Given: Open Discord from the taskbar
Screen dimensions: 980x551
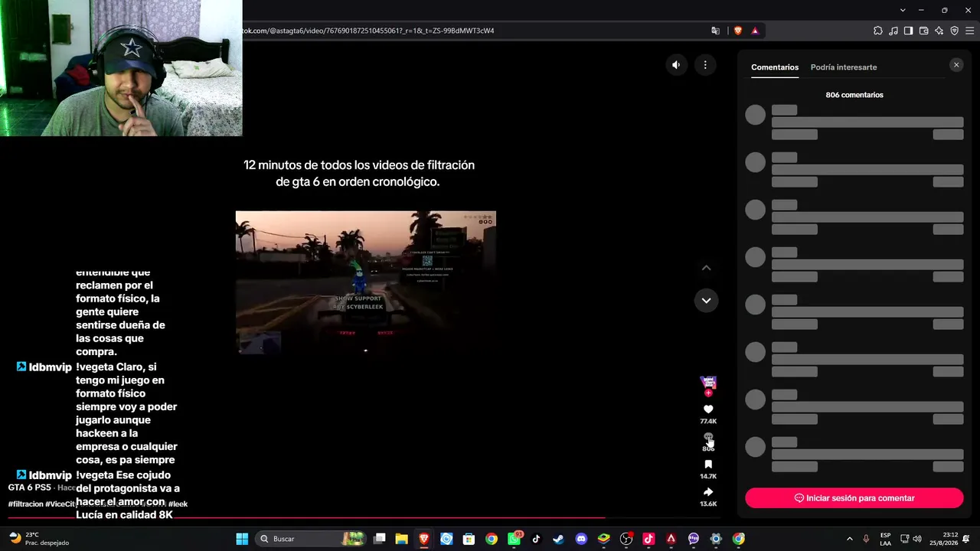Looking at the screenshot, I should click(x=581, y=539).
